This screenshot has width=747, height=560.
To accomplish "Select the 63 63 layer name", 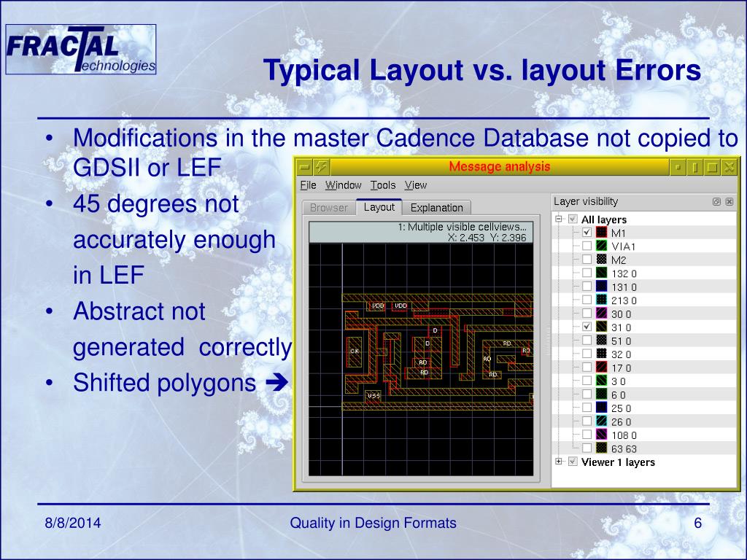I will (x=624, y=448).
